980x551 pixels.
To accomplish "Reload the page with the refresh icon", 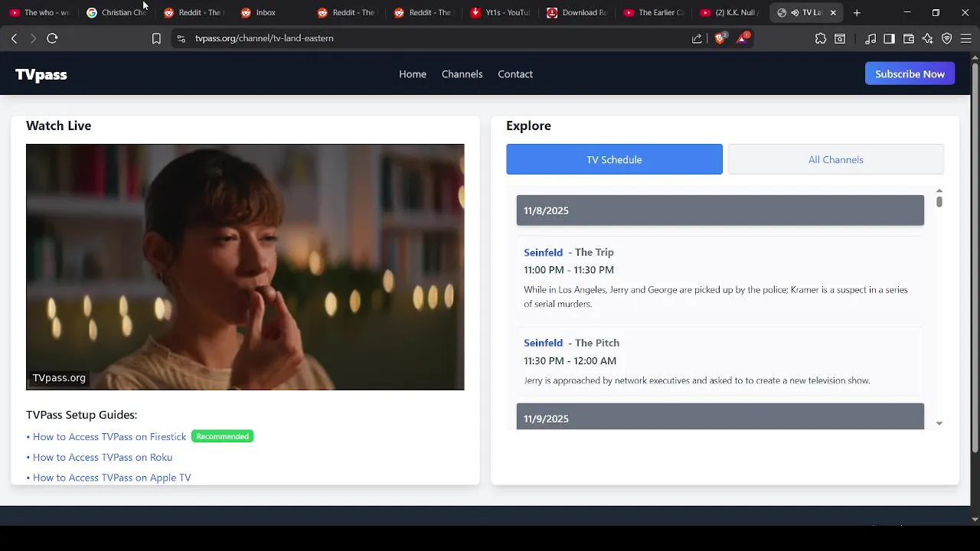I will coord(52,38).
